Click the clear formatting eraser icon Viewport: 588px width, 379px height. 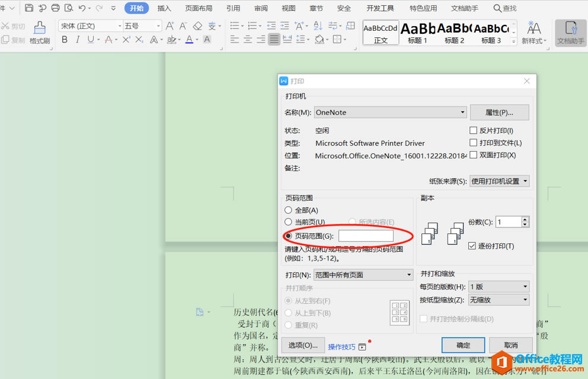click(x=197, y=26)
